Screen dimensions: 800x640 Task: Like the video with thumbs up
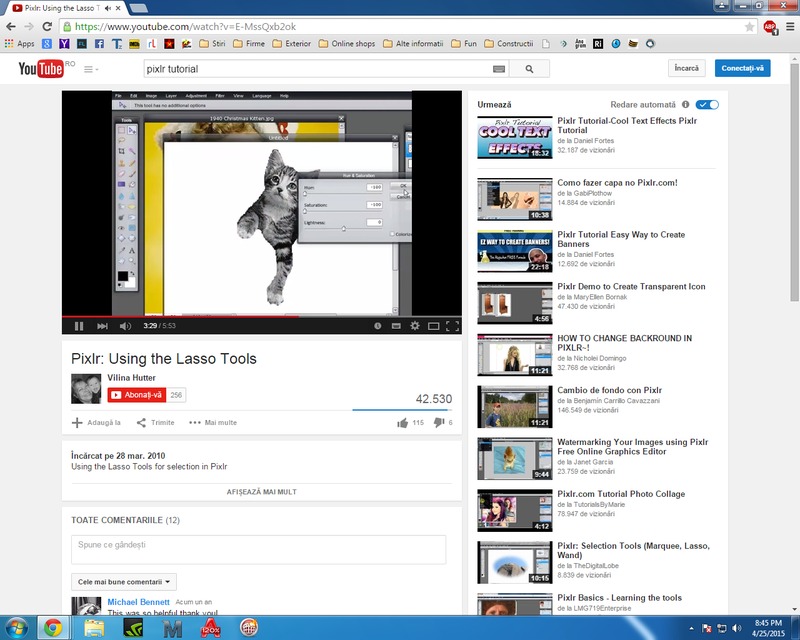tap(403, 423)
